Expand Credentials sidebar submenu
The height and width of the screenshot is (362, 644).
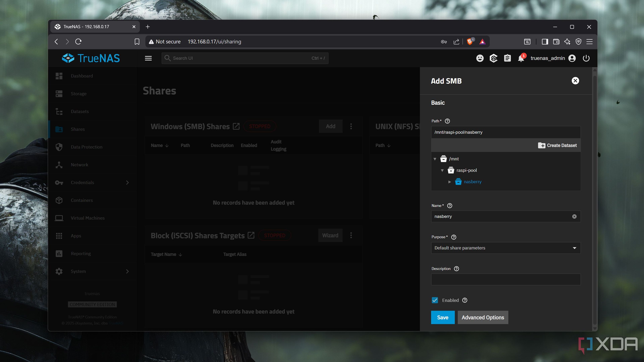pyautogui.click(x=127, y=183)
